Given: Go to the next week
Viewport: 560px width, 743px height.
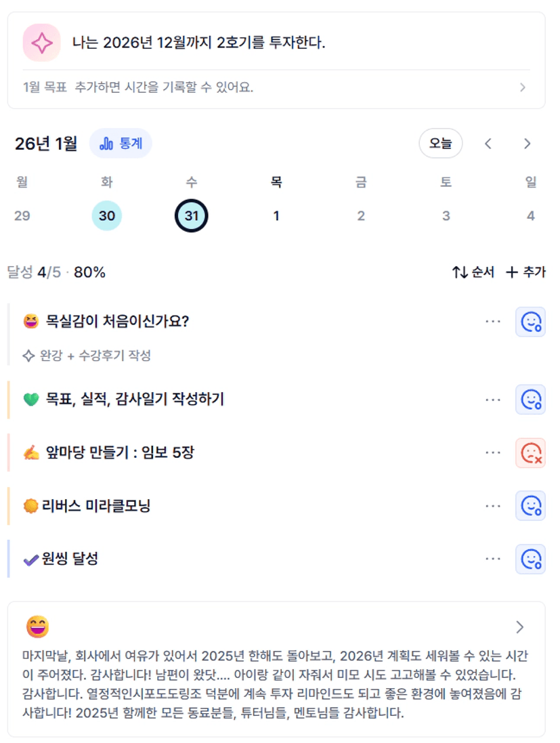Looking at the screenshot, I should point(527,144).
